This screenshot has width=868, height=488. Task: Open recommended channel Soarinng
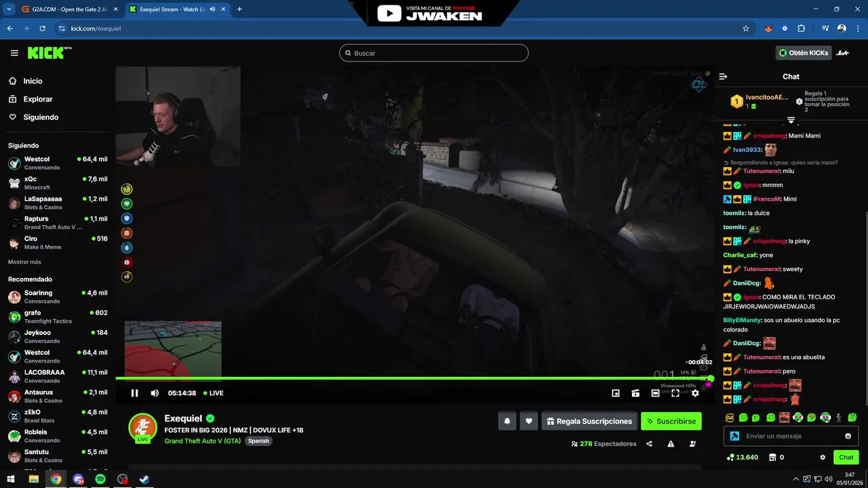58,297
